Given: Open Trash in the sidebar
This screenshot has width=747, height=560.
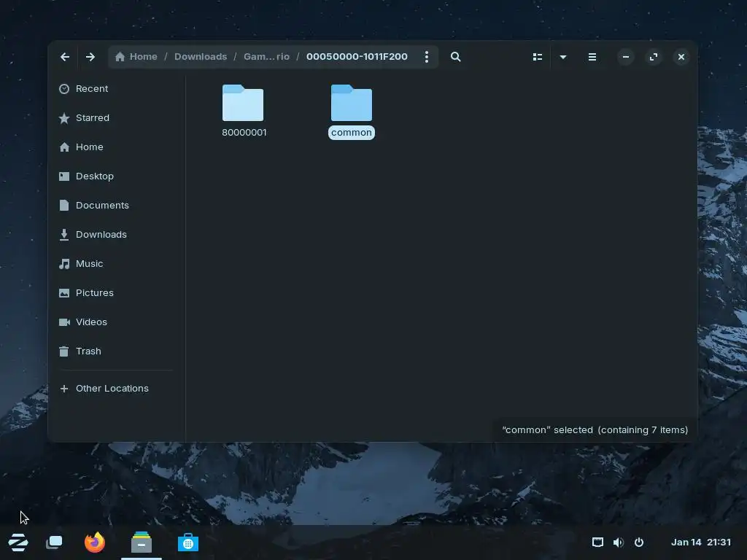Looking at the screenshot, I should pyautogui.click(x=116, y=351).
